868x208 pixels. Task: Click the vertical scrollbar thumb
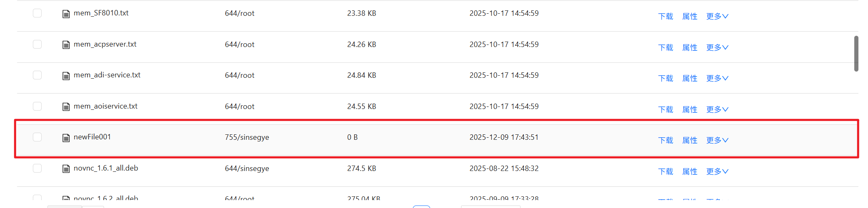[856, 54]
